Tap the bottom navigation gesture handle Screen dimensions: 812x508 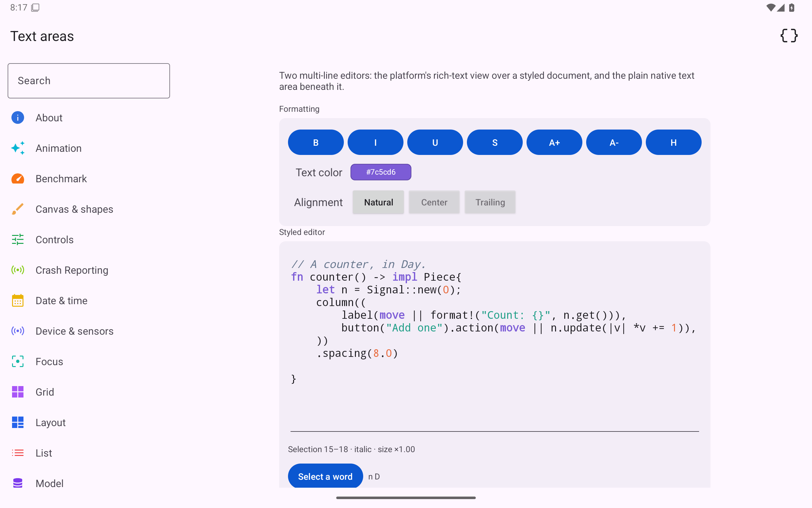click(406, 498)
